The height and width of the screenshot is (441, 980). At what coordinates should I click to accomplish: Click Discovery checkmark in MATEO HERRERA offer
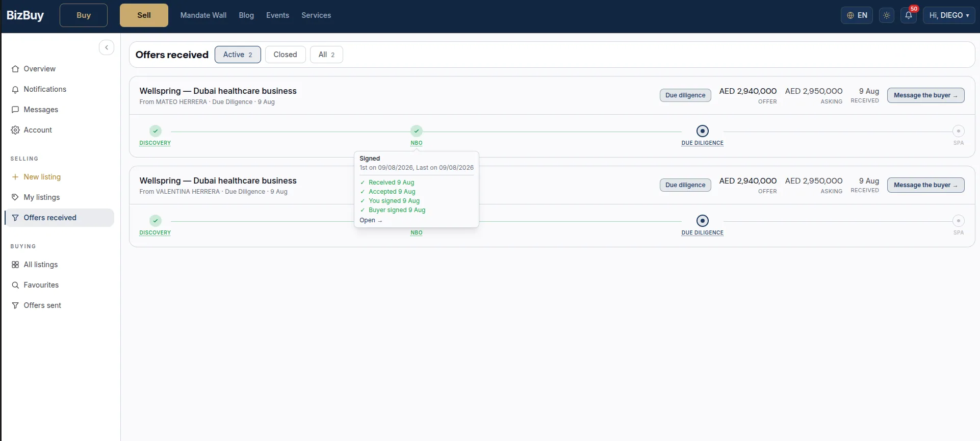tap(156, 131)
